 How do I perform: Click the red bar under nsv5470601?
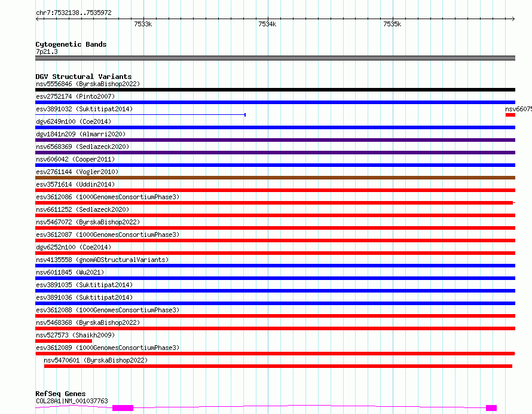tap(278, 366)
